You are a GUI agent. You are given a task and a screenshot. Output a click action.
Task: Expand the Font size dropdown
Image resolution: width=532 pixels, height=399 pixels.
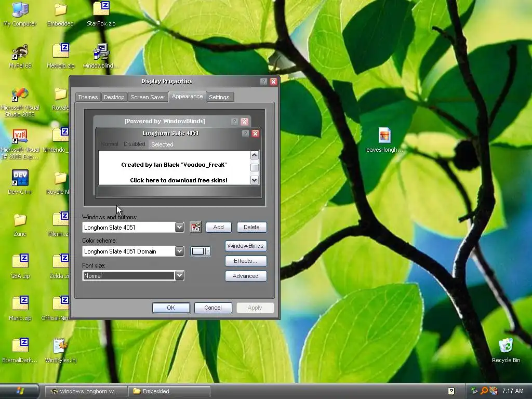(179, 275)
